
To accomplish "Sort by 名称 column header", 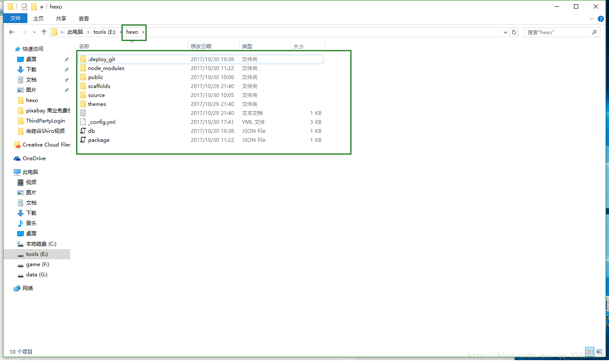I will 132,46.
